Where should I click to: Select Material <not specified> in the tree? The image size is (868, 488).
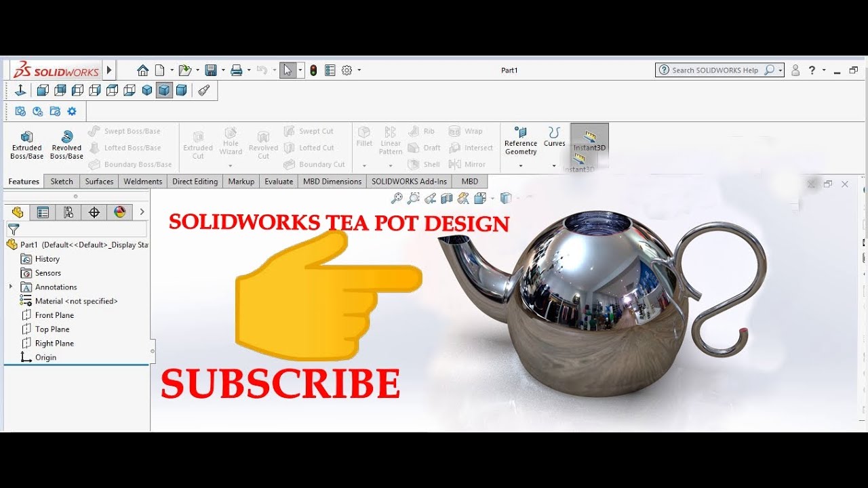(x=68, y=301)
